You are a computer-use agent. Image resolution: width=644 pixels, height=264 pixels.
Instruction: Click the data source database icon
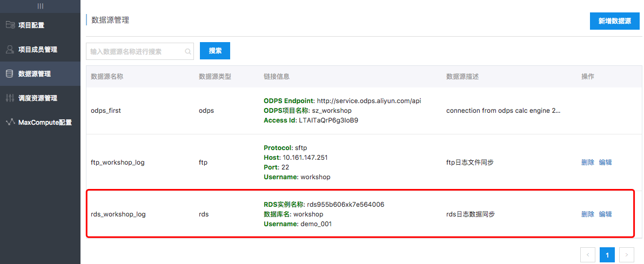tap(9, 73)
